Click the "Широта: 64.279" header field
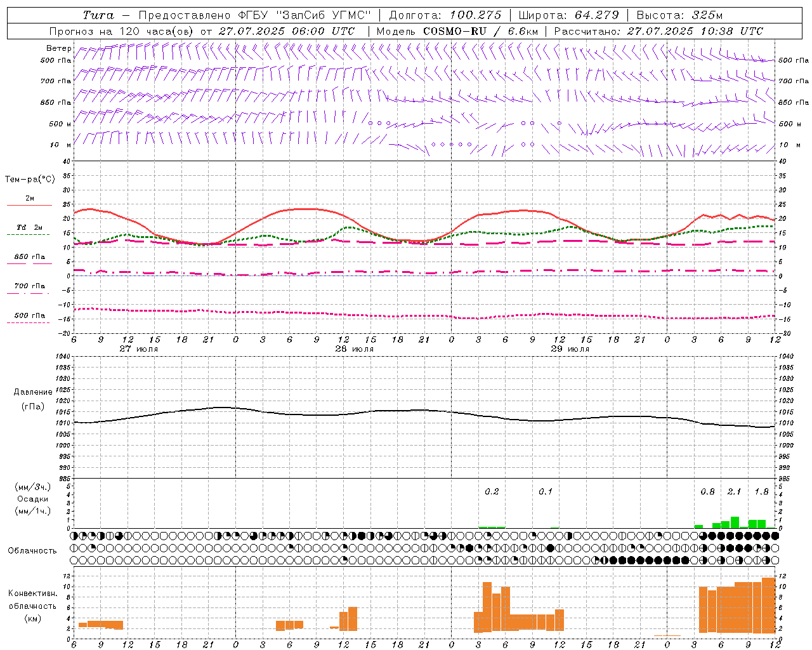 coord(568,15)
